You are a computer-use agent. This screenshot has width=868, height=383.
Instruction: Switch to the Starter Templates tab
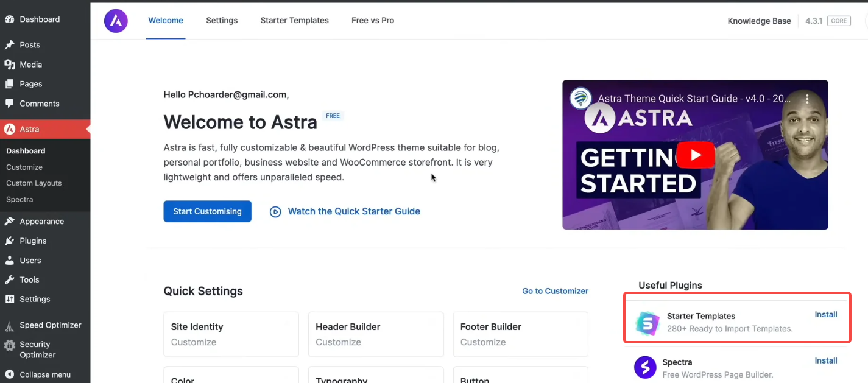pyautogui.click(x=294, y=21)
